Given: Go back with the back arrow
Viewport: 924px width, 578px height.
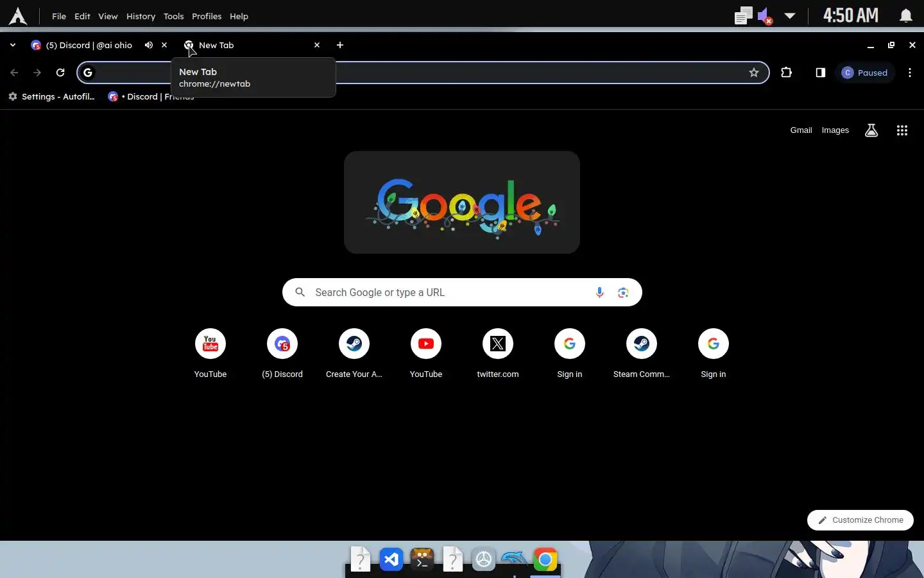Looking at the screenshot, I should 14,73.
